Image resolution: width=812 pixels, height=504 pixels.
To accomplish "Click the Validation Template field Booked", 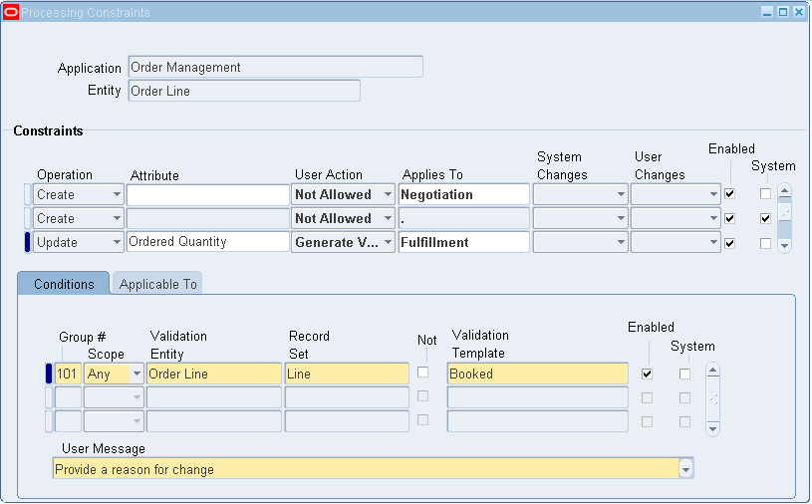I will 538,374.
